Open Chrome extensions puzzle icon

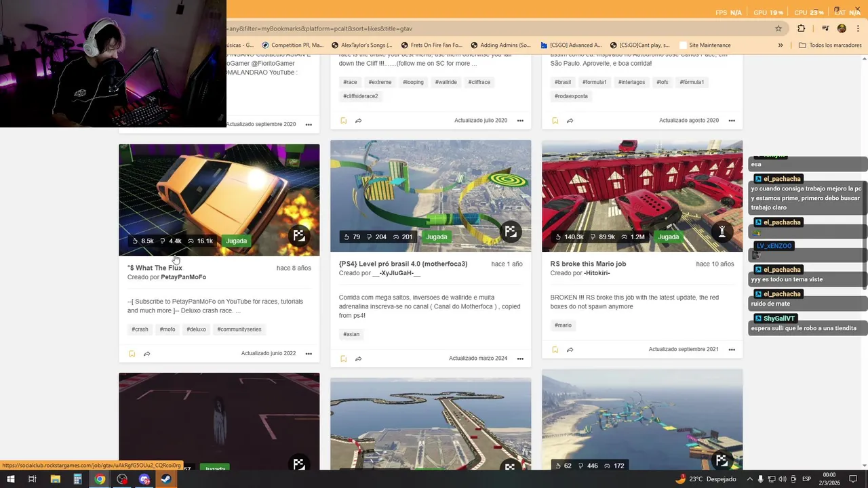click(x=801, y=28)
